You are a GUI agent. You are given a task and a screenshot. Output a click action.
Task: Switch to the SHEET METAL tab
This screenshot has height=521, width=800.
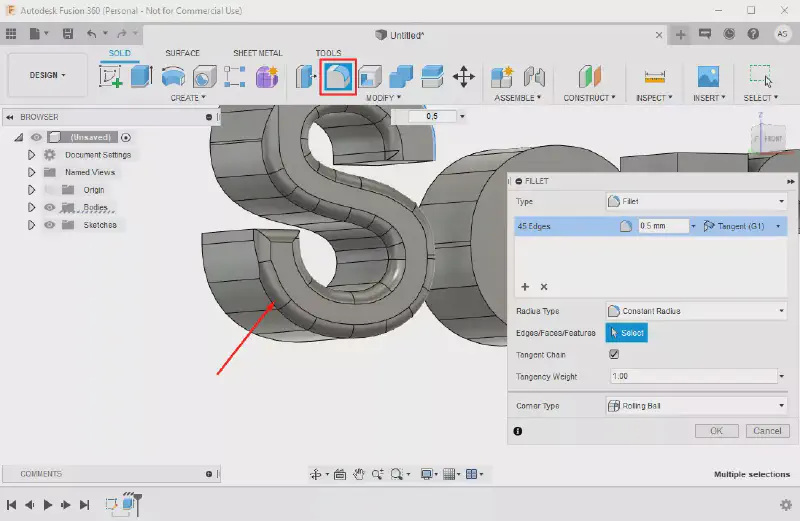click(257, 53)
